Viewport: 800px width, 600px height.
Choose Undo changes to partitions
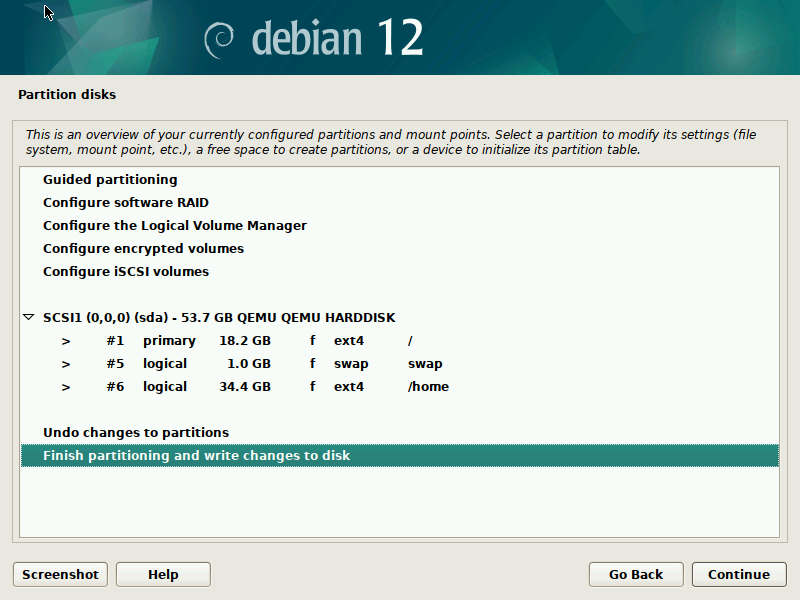click(136, 433)
